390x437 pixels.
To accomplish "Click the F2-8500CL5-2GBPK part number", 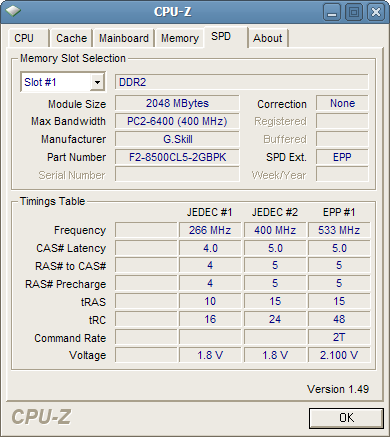I will (x=177, y=157).
